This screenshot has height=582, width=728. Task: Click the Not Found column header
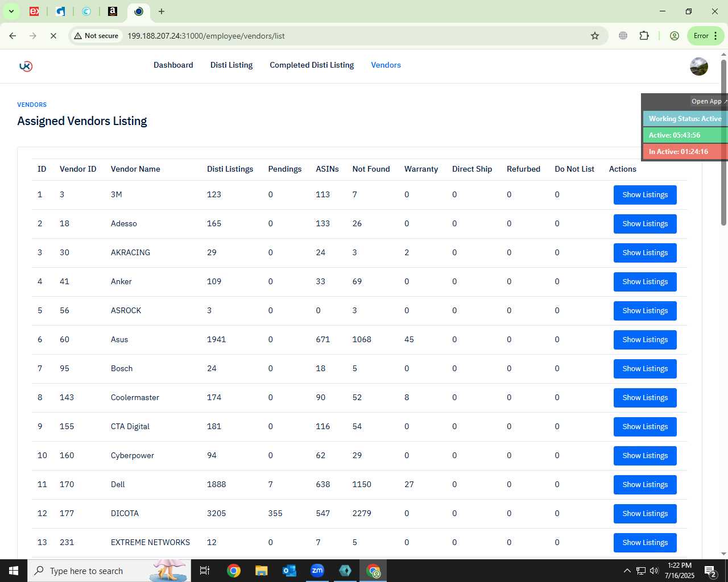click(x=371, y=169)
